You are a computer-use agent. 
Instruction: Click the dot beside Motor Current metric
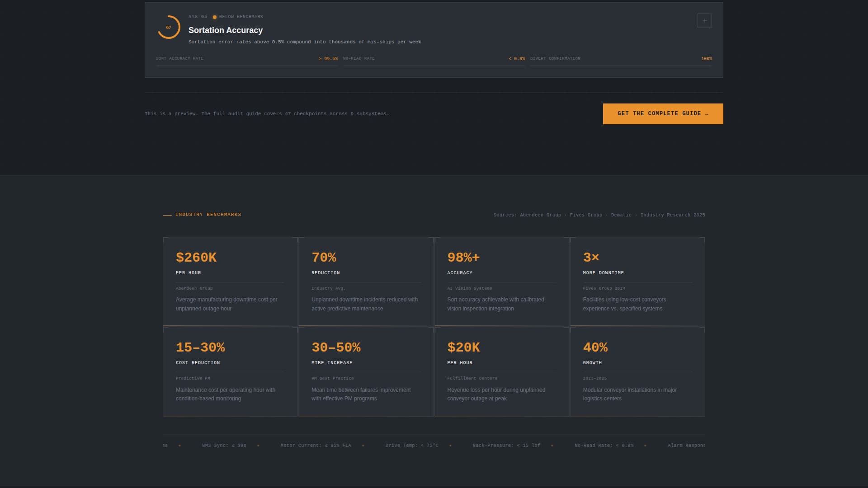click(363, 445)
